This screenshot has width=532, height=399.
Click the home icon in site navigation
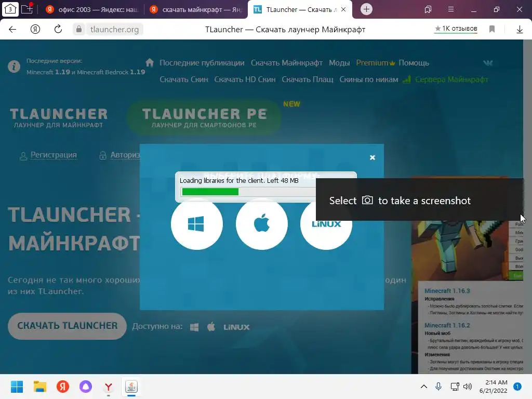[x=150, y=62]
